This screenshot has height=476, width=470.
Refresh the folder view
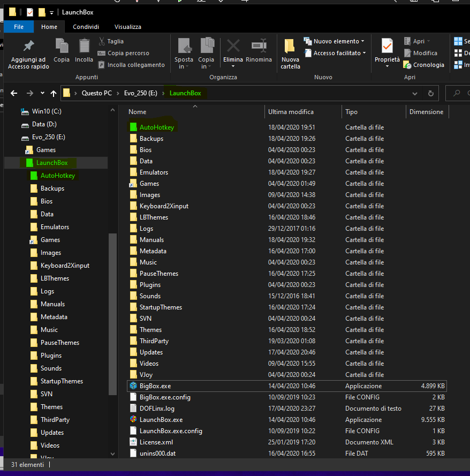430,93
